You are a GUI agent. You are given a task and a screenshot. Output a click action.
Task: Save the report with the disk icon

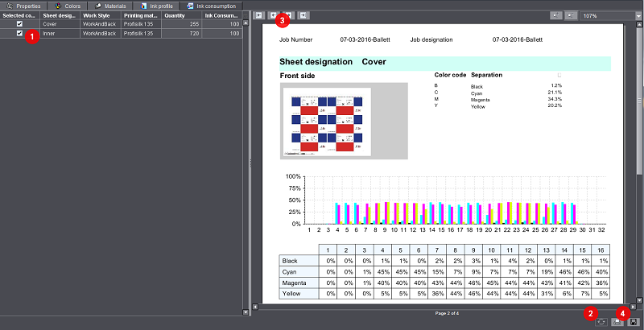(633, 322)
